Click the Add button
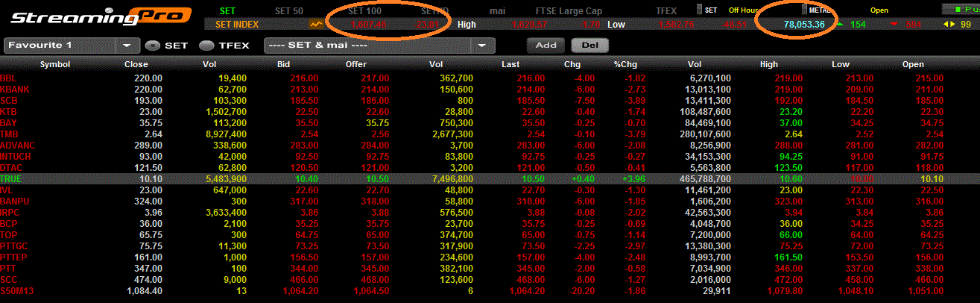The height and width of the screenshot is (303, 980). coord(546,45)
